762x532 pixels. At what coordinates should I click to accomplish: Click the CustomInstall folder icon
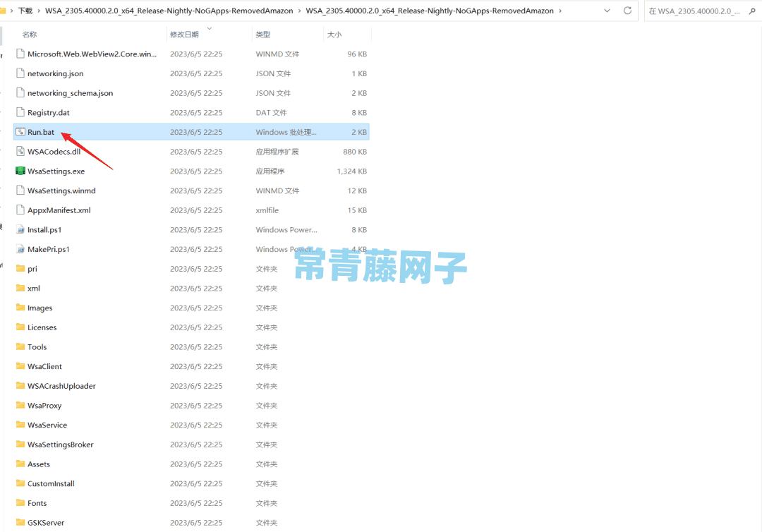point(20,483)
